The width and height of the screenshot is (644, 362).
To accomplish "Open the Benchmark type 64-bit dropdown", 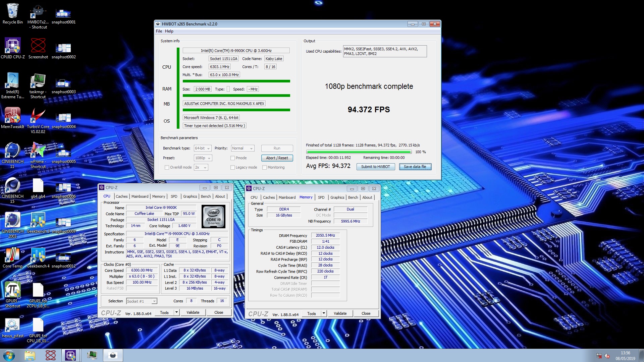I will (203, 148).
